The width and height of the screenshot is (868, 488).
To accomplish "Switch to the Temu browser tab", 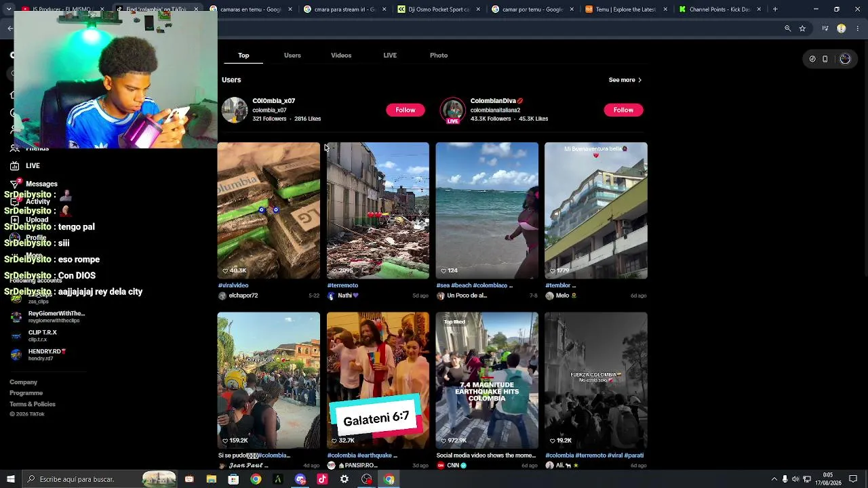I will [x=623, y=9].
